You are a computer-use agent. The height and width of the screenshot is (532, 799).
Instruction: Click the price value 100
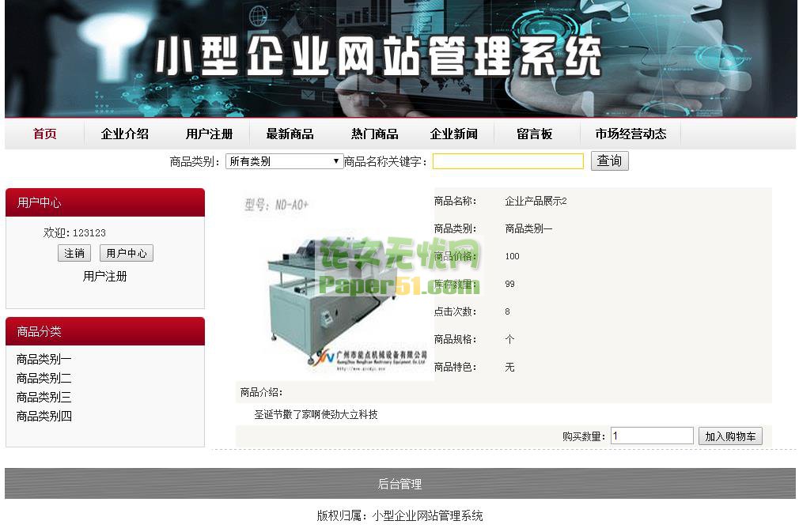click(512, 257)
